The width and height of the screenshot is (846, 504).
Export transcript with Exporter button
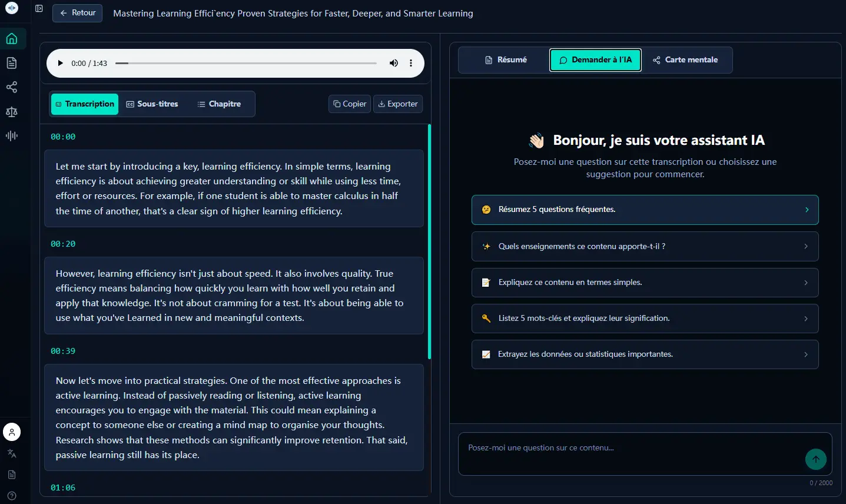[x=398, y=104]
